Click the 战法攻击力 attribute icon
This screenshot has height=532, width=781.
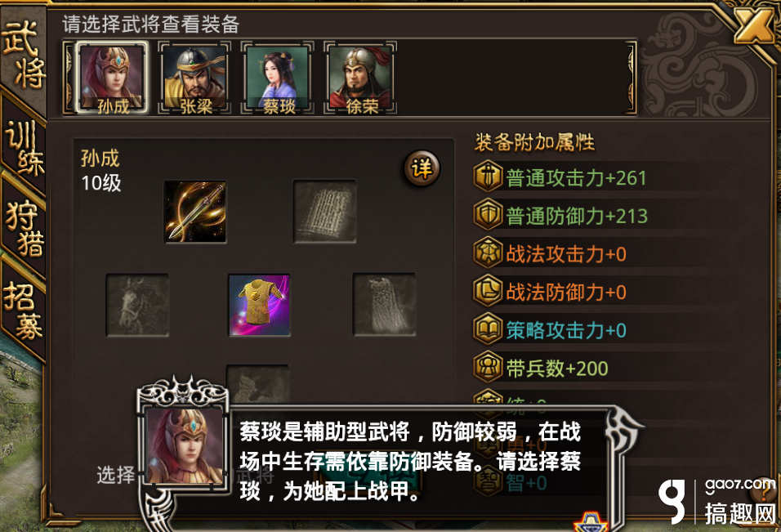point(488,253)
